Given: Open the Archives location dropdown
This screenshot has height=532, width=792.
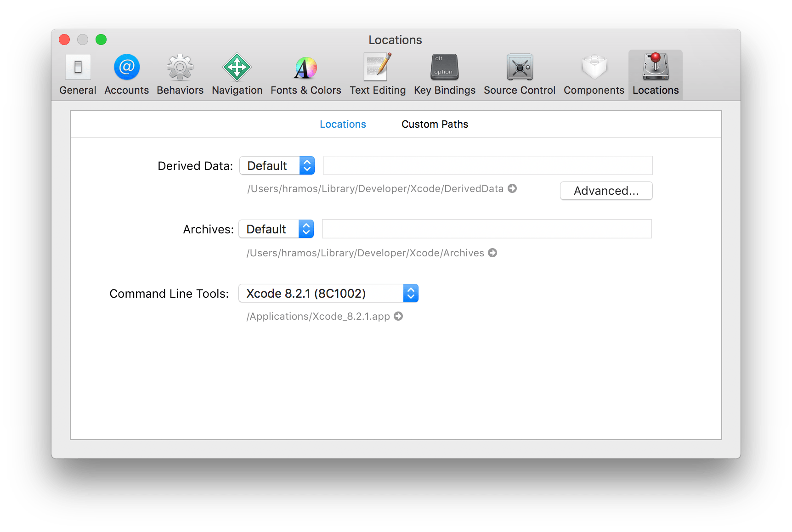Looking at the screenshot, I should (x=276, y=229).
